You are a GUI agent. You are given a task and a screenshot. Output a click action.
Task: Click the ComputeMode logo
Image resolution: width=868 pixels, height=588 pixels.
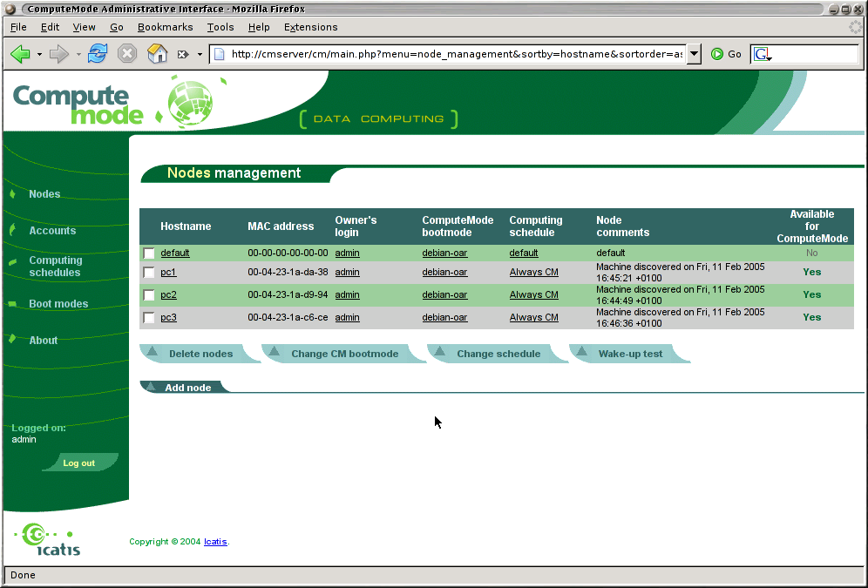tap(112, 103)
